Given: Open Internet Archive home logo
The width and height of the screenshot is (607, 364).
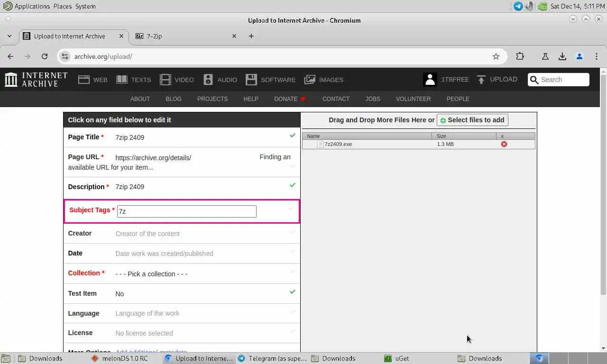Looking at the screenshot, I should (x=36, y=80).
